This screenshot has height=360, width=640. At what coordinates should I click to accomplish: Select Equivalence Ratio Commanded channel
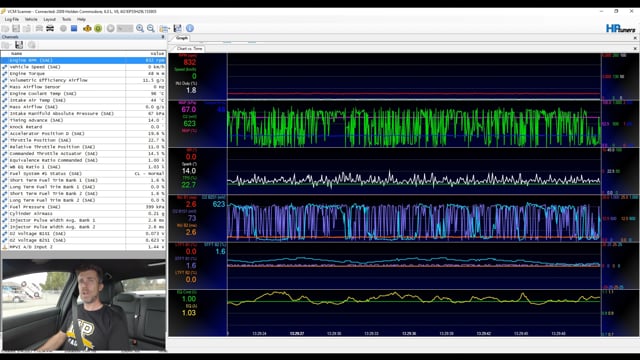point(83,160)
